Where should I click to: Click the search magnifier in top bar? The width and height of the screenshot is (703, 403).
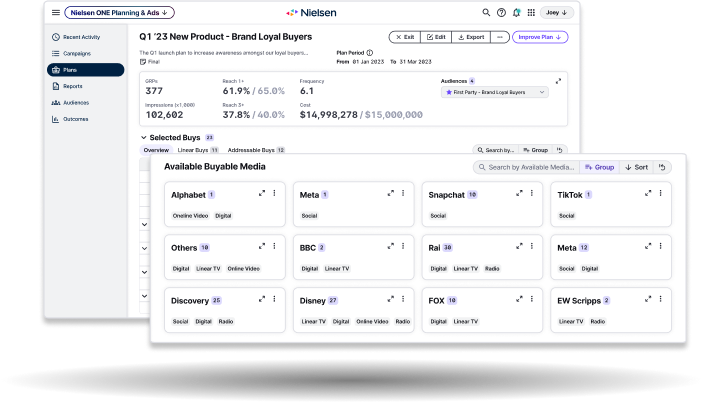(486, 13)
